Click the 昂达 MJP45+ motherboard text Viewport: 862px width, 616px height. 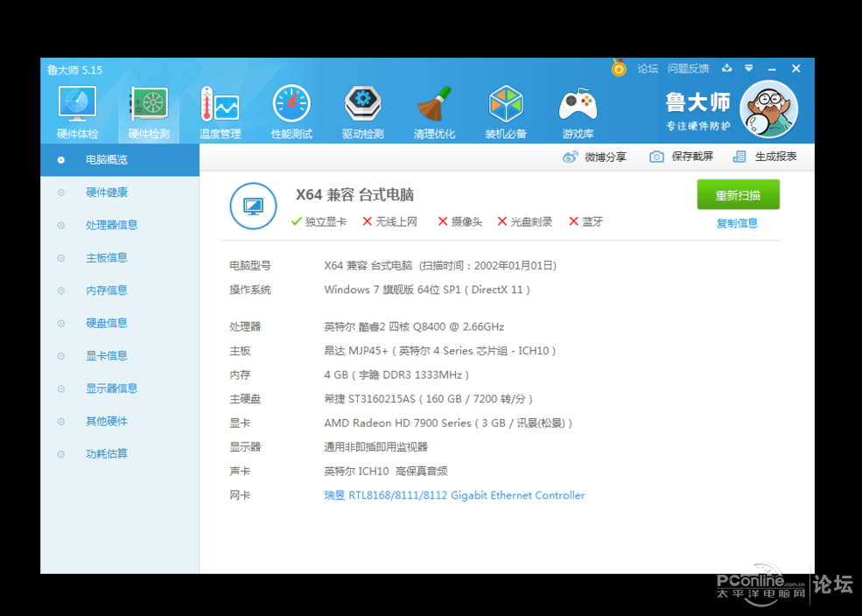[x=440, y=351]
